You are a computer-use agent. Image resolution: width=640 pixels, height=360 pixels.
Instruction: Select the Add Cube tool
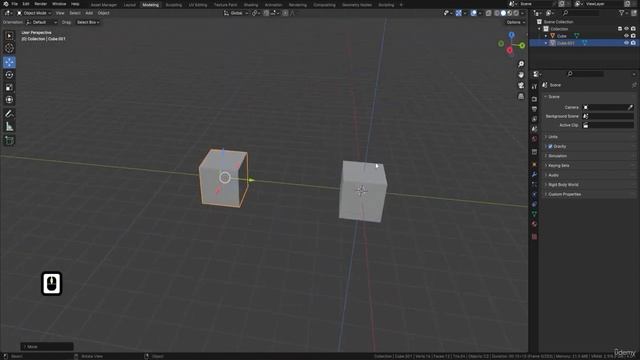(x=9, y=140)
